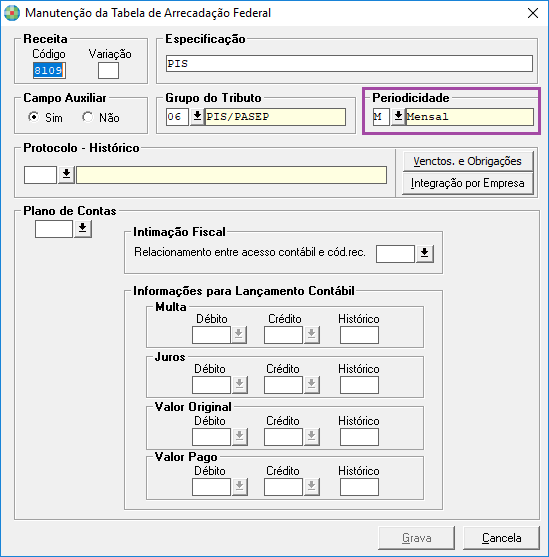Screen dimensions: 549x557
Task: Select the Não radio in Campo Auxiliar
Action: (87, 117)
